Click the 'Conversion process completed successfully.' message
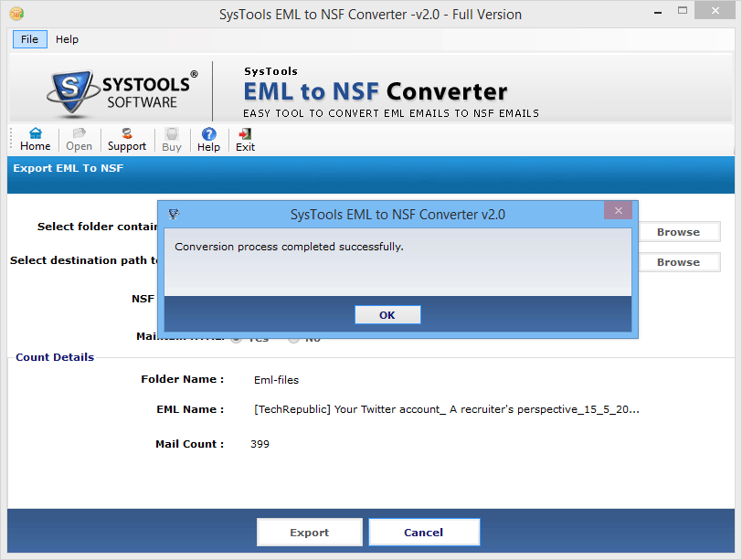This screenshot has width=742, height=560. (x=289, y=247)
